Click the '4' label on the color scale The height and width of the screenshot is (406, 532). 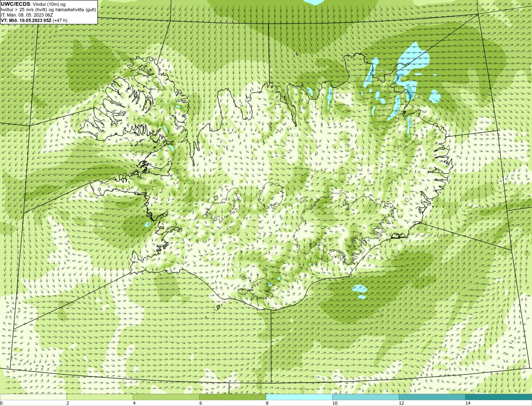coord(134,403)
